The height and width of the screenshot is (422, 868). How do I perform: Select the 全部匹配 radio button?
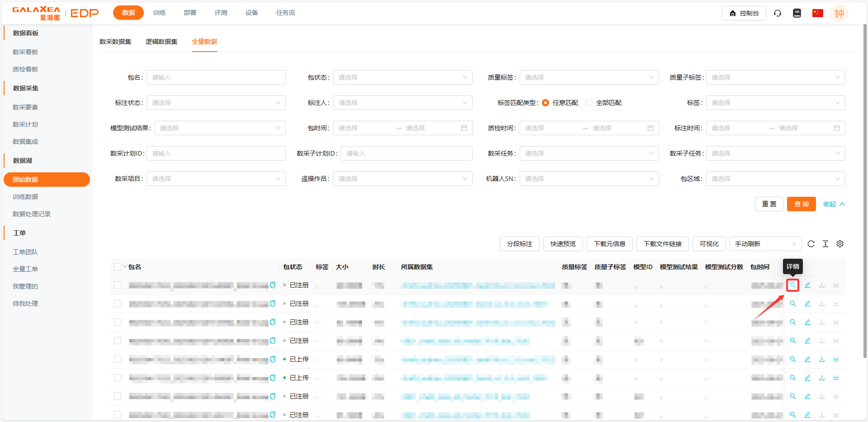coord(589,103)
